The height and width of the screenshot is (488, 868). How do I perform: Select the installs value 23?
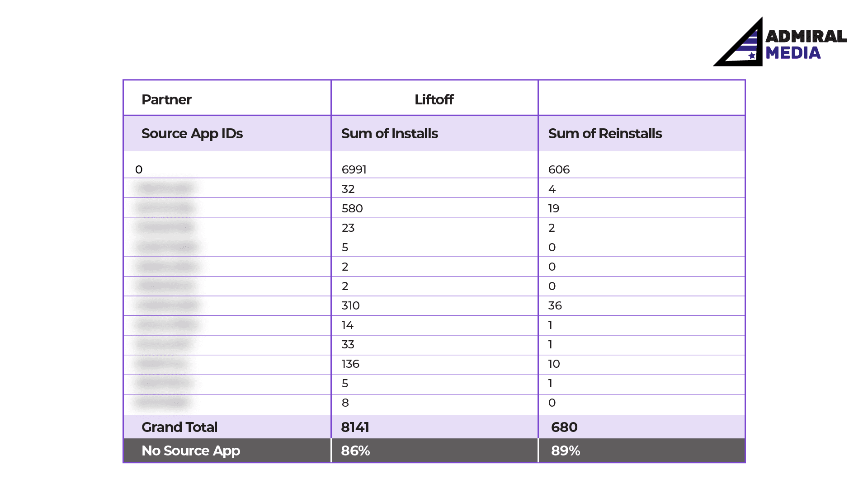pos(348,228)
